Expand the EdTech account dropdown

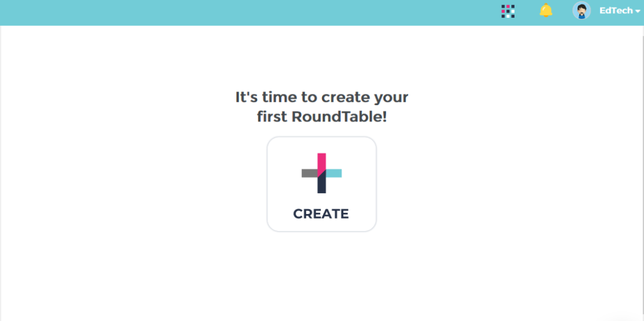[619, 11]
